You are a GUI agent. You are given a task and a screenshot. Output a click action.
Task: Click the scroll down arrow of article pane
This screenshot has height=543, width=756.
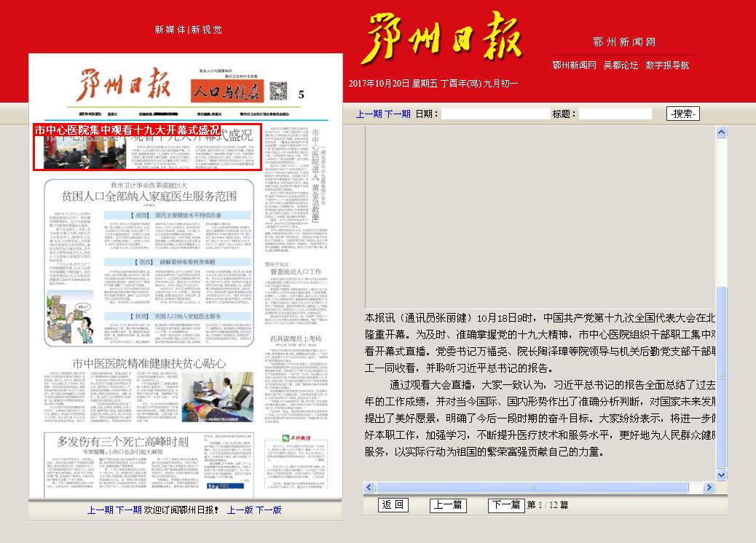(x=721, y=475)
